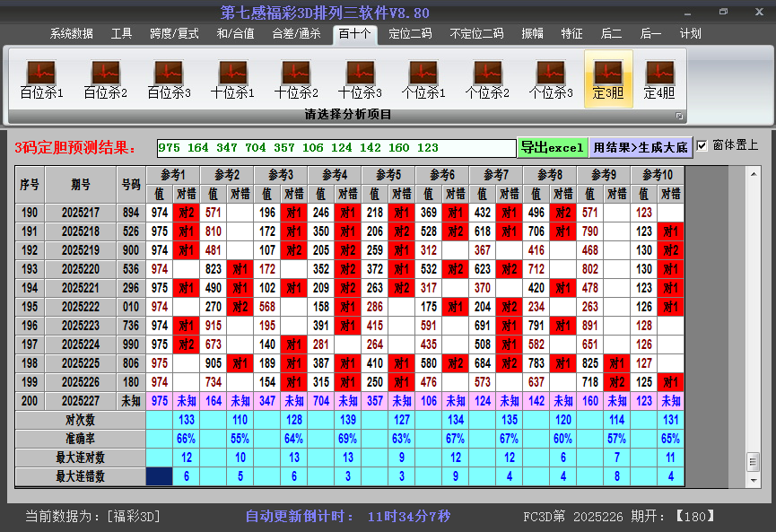Image resolution: width=776 pixels, height=532 pixels.
Task: Select the 百位杀1 analysis icon
Action: point(41,79)
